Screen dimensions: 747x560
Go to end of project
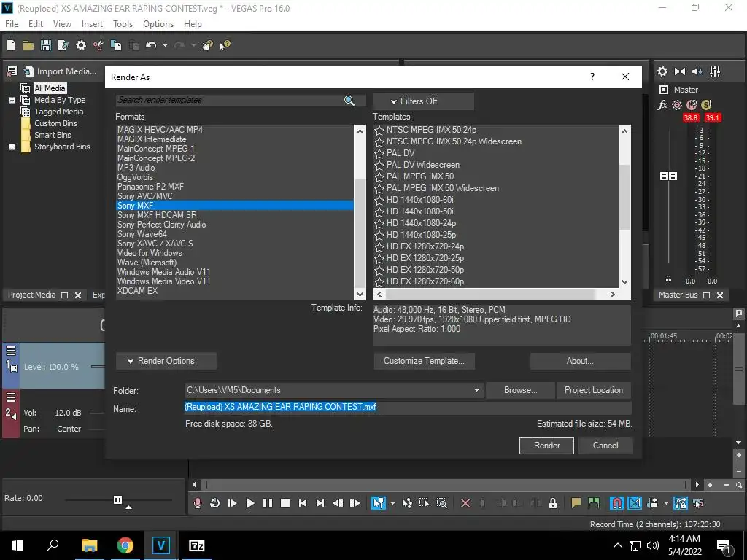(320, 503)
